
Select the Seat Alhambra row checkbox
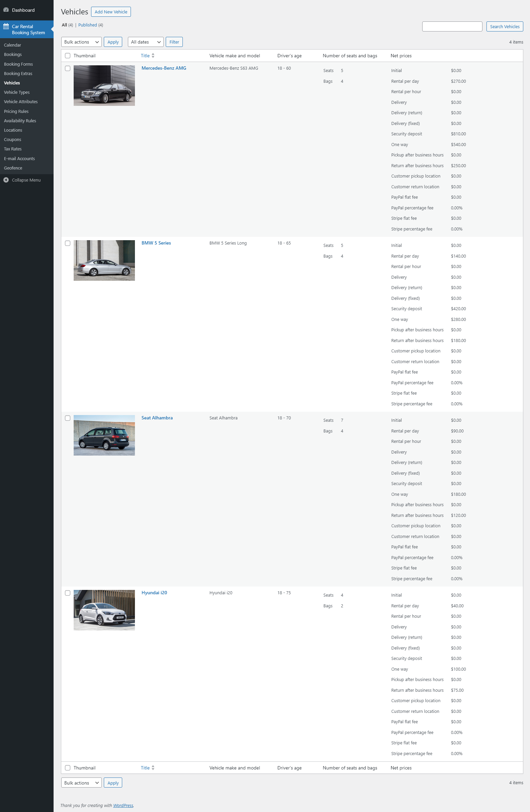[x=68, y=418]
